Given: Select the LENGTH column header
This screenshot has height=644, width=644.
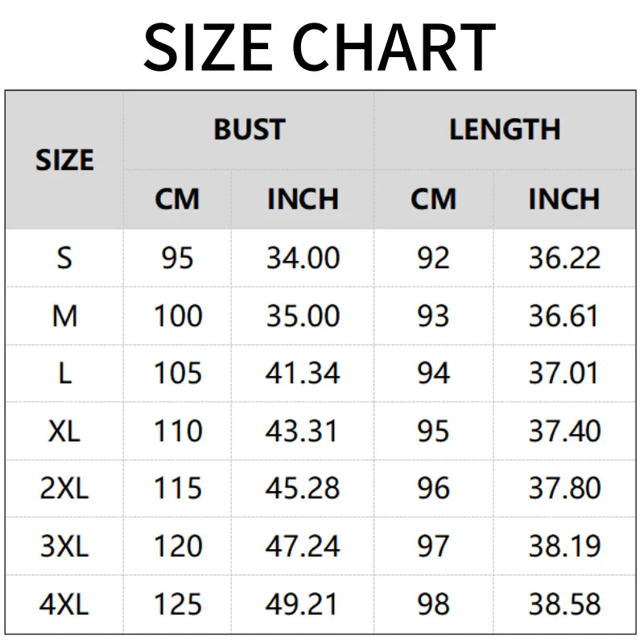Looking at the screenshot, I should click(505, 130).
